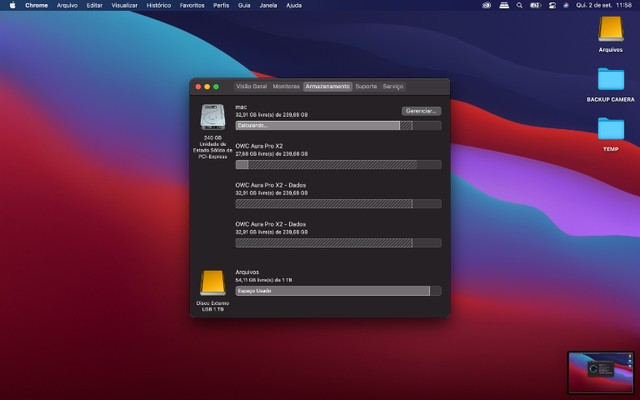Viewport: 640px width, 400px height.
Task: Click the internal SSD drive icon
Action: click(213, 117)
